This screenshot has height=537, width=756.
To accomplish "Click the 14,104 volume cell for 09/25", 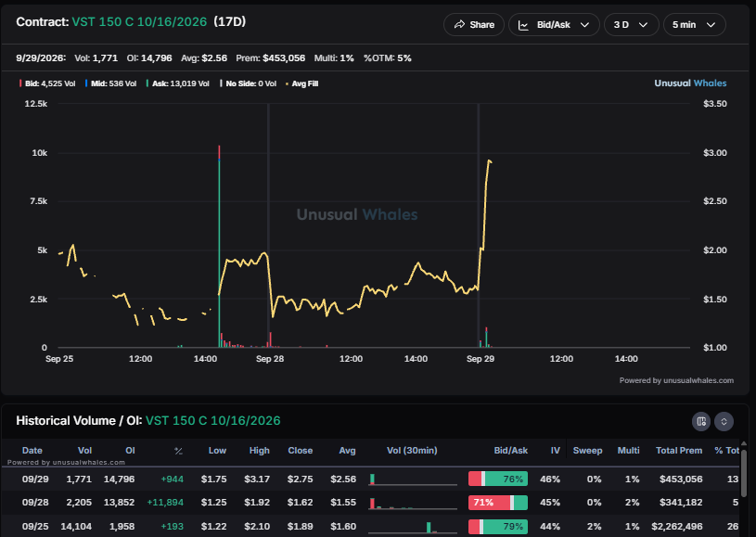I will click(x=76, y=527).
